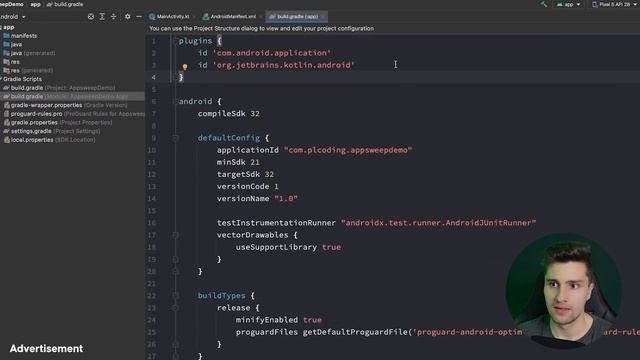
Task: Hide the project panel with the minus icon
Action: point(139,17)
